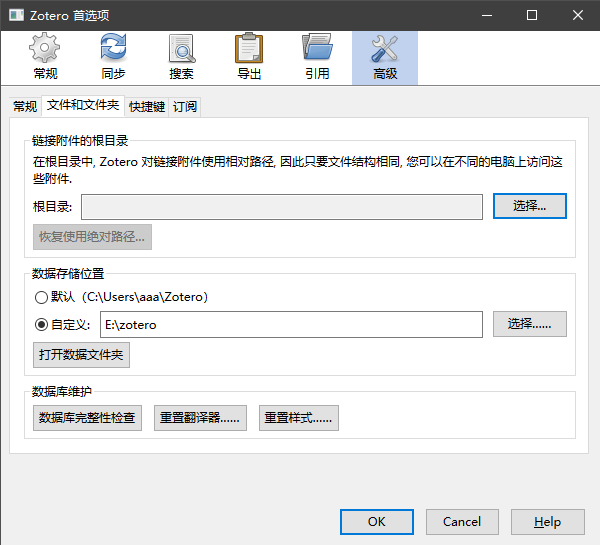This screenshot has width=600, height=545.
Task: Click 打开数据文件夹 button
Action: [x=82, y=355]
